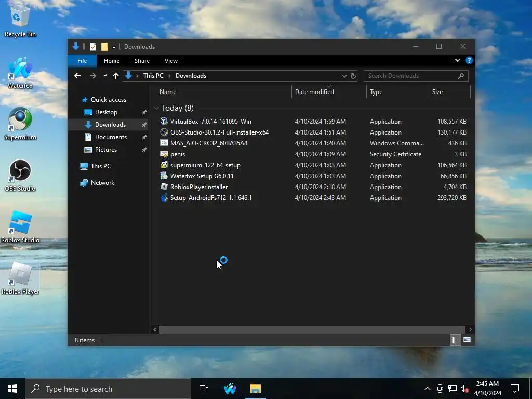
Task: Click the Setup_AndroidFs712 file icon
Action: [x=164, y=197]
